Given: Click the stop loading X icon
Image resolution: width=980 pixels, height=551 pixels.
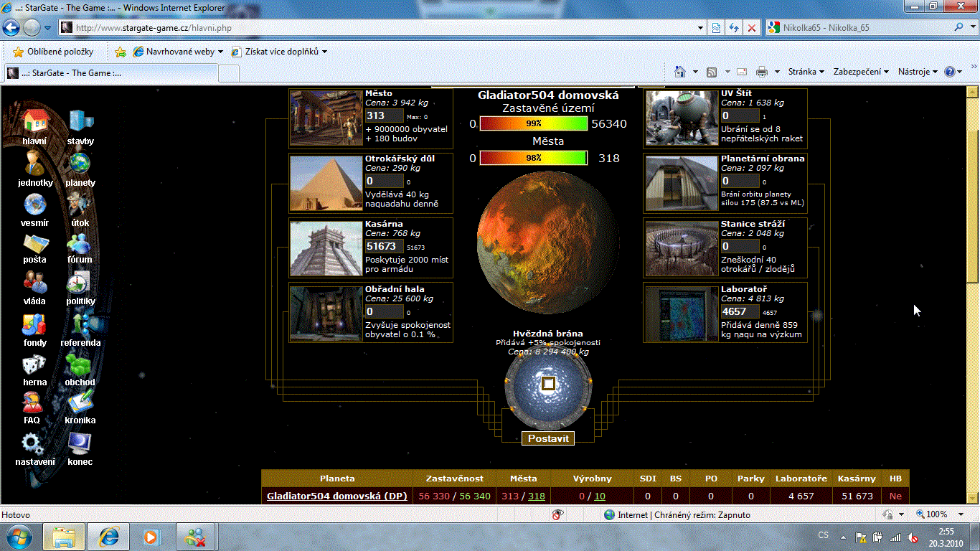Looking at the screenshot, I should point(752,28).
